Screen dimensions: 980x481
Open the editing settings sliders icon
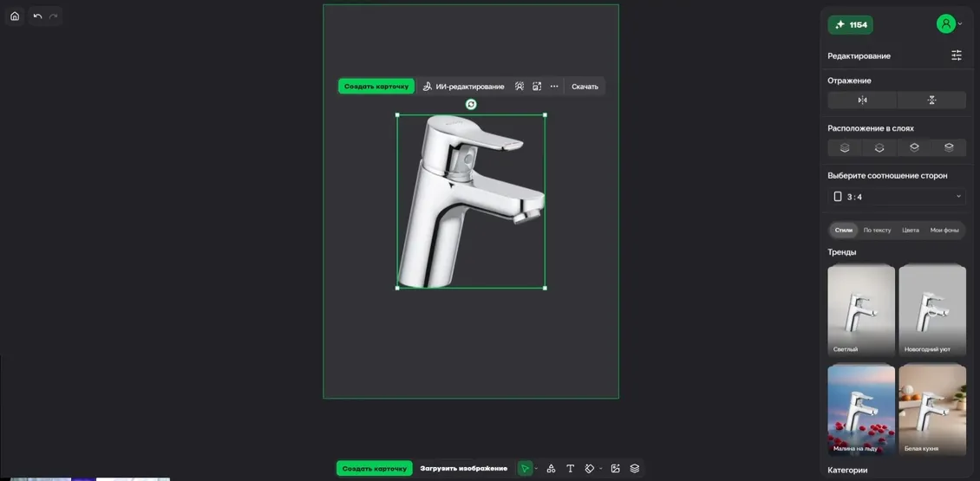click(x=957, y=55)
